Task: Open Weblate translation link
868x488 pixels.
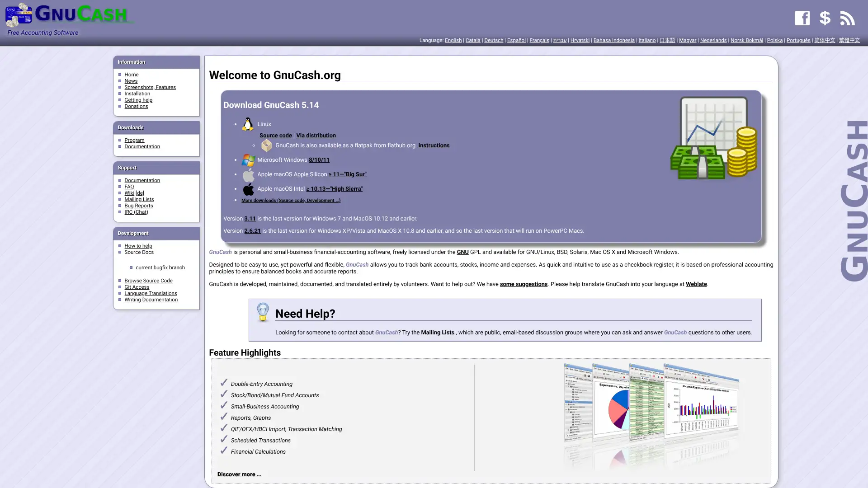Action: 696,284
